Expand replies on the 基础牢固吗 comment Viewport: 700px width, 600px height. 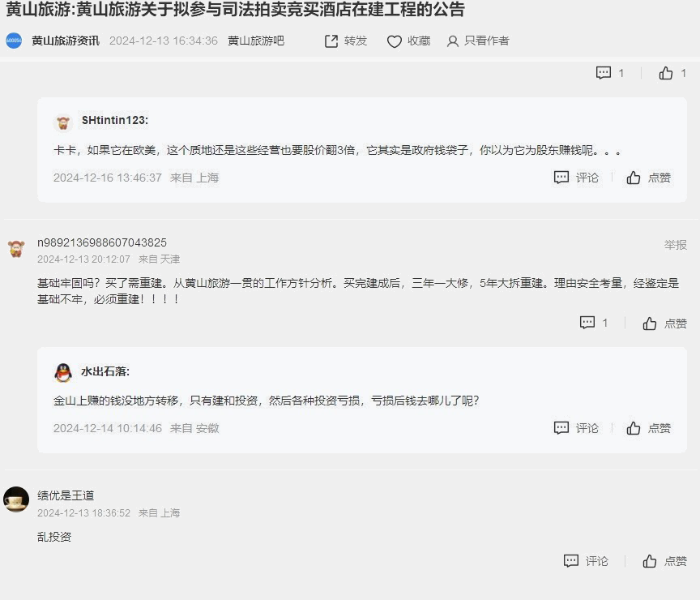(x=593, y=323)
